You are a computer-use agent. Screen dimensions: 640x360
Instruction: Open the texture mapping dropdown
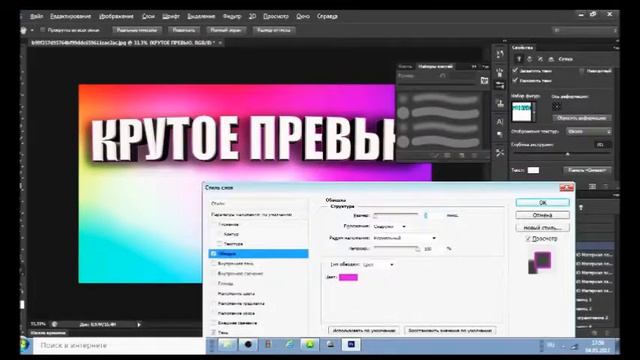point(589,131)
